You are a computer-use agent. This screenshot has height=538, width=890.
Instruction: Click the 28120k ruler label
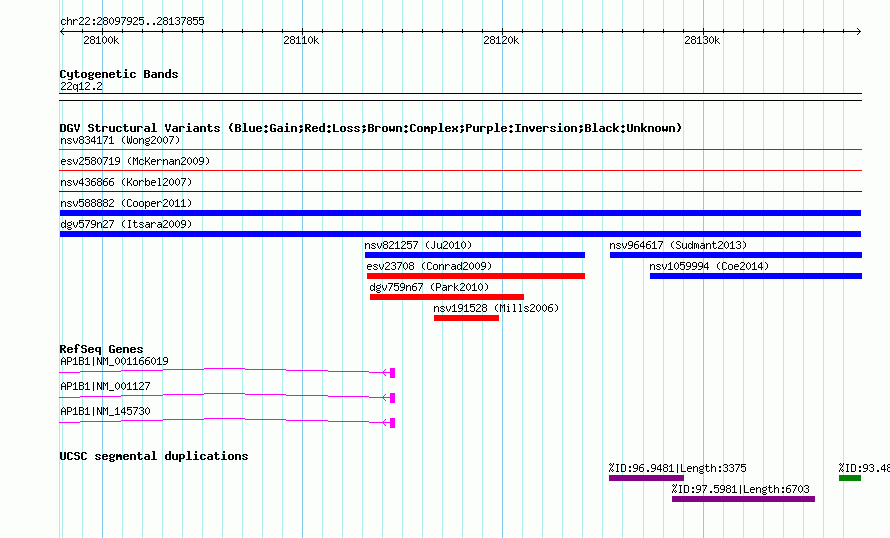(501, 40)
